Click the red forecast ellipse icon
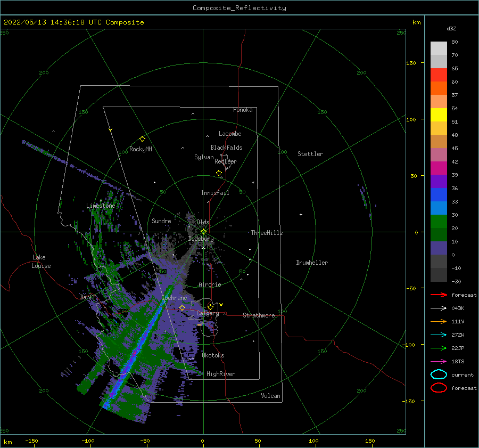Screen dimensions: 479x448 point(439,388)
